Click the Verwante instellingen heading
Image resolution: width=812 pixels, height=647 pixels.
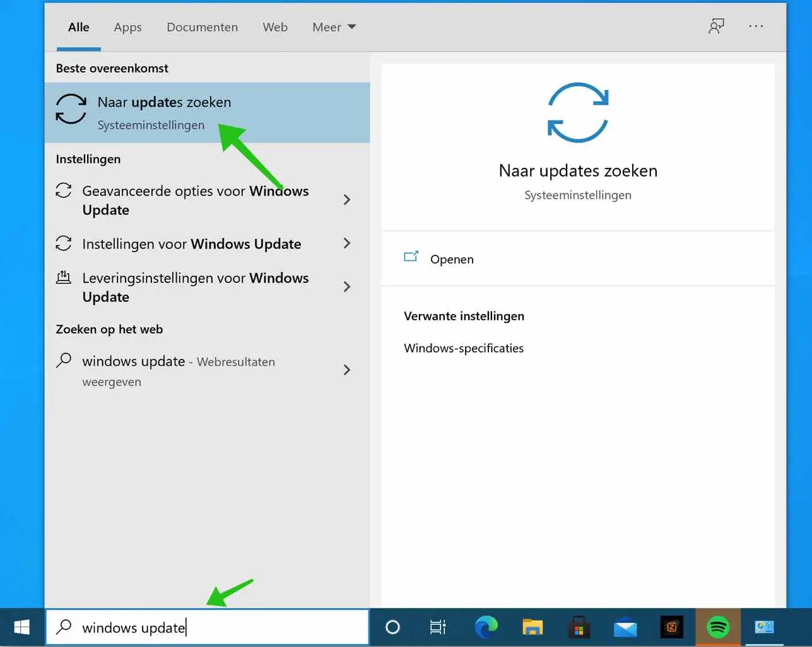point(464,316)
